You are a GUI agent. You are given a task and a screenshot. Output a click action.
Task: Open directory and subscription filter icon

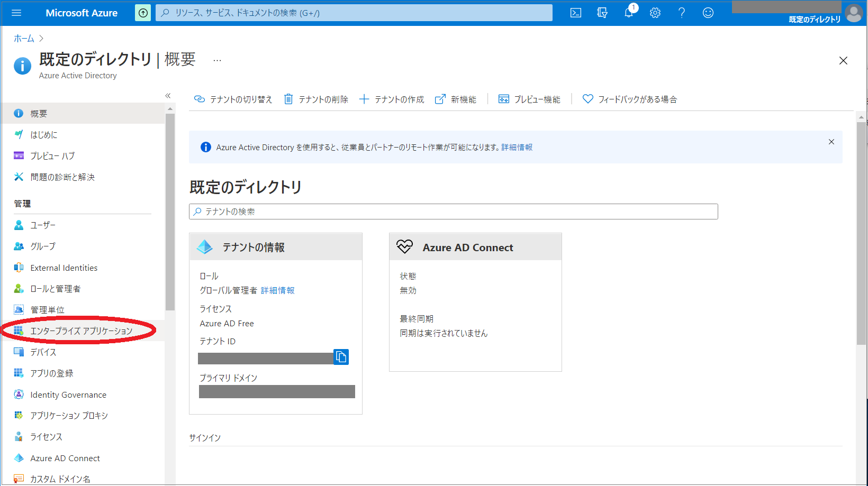602,13
